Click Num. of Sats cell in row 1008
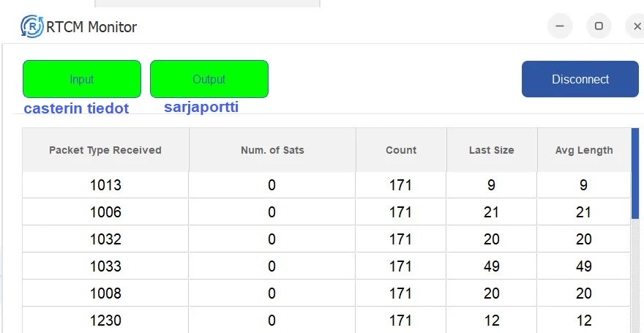644x333 pixels. [x=272, y=293]
